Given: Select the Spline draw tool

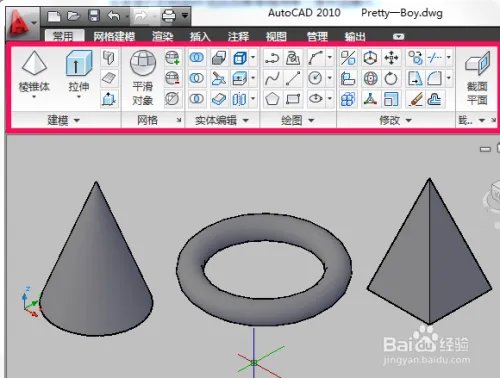Looking at the screenshot, I should click(272, 78).
